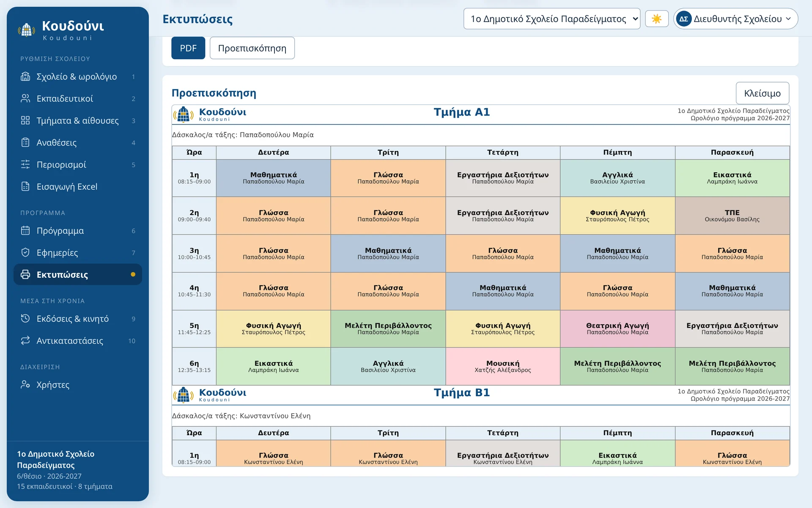The height and width of the screenshot is (508, 812).
Task: Open the school selector dropdown
Action: pyautogui.click(x=551, y=19)
